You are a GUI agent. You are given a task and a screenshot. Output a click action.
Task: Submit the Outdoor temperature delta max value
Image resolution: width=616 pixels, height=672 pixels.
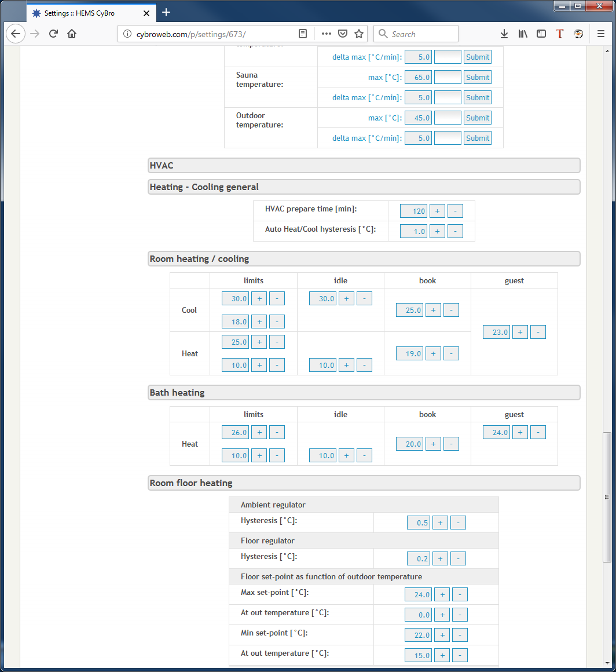(477, 138)
